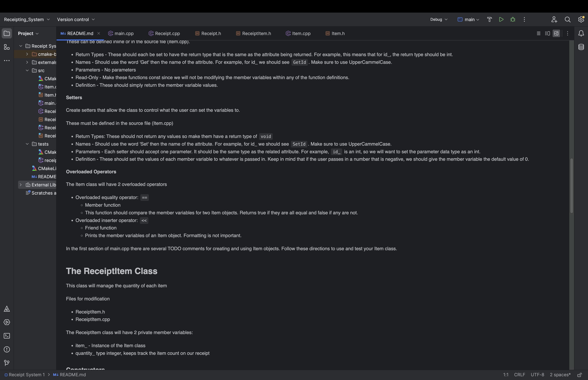This screenshot has width=588, height=380.
Task: Open the Problems tool window icon
Action: coord(7,349)
